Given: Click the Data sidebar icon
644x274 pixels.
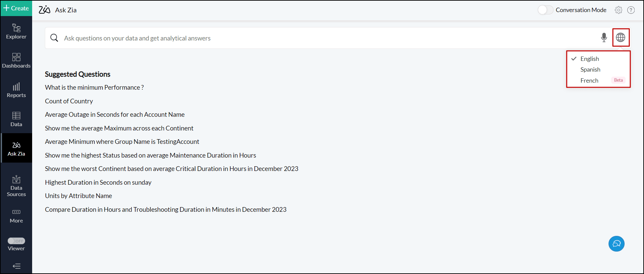Looking at the screenshot, I should [x=16, y=119].
